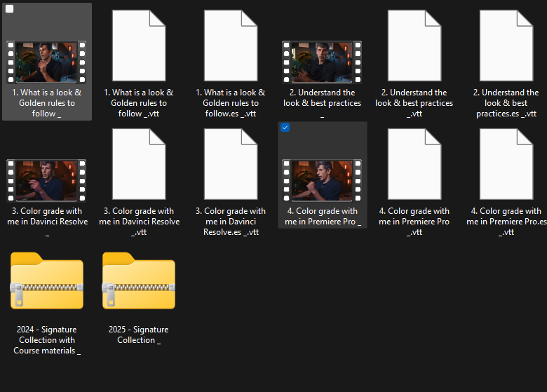The image size is (547, 392).
Task: Click file icon of '4. Color grade… Premiere Pro _.vtt'
Action: click(x=414, y=164)
